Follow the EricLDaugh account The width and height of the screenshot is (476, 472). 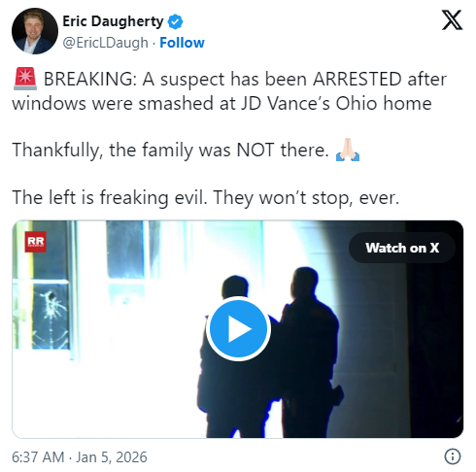coord(182,43)
